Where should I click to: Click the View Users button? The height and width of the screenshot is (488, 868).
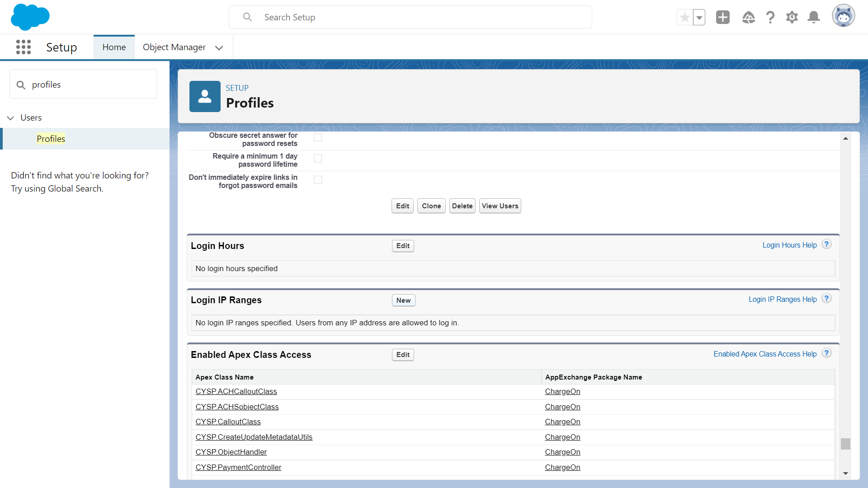coord(500,206)
